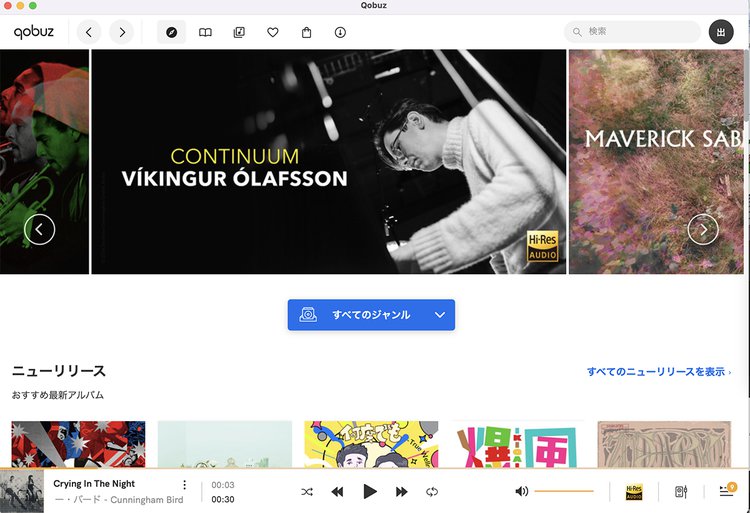750x513 pixels.
Task: Expand the すべてのジャンル genre dropdown
Action: 371,315
